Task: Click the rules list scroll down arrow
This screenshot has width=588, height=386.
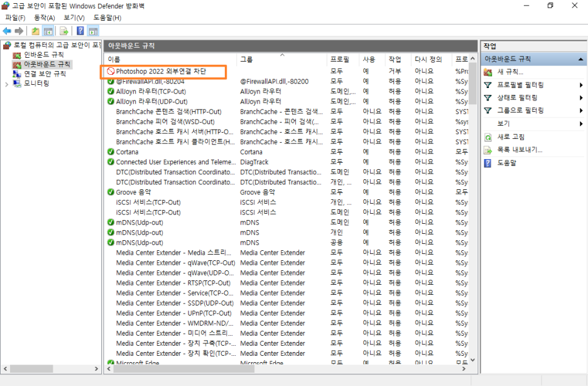Action: [x=472, y=360]
